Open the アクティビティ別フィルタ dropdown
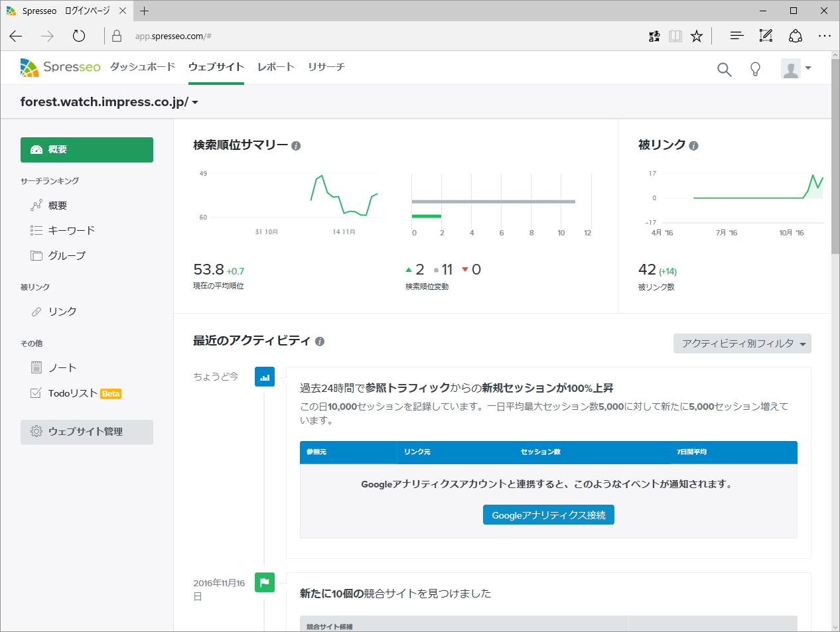Viewport: 840px width, 632px height. [741, 344]
